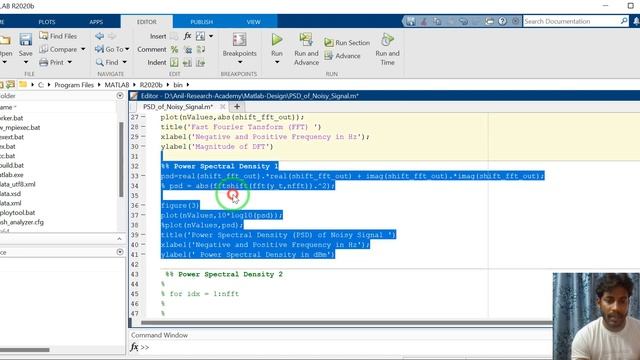Click the Advance button

342,56
